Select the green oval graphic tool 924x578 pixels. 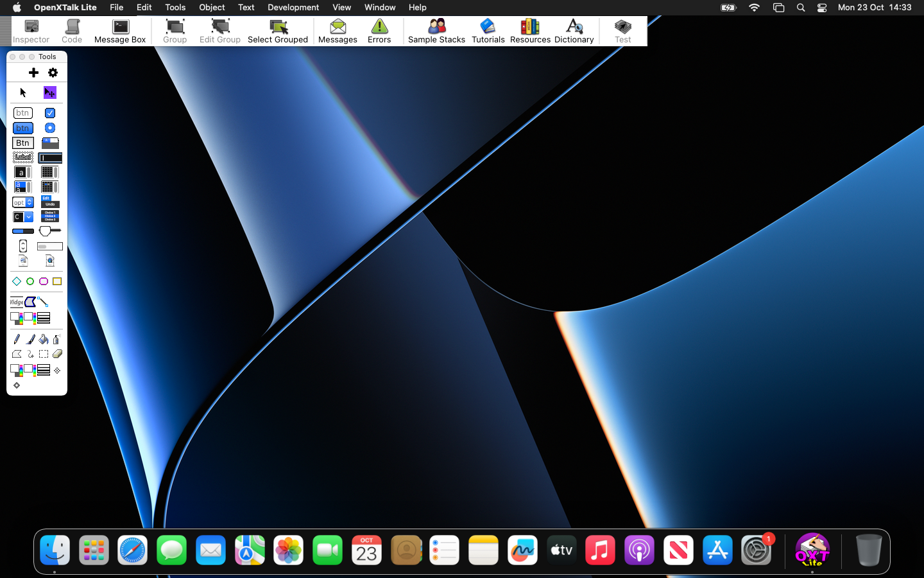(30, 281)
